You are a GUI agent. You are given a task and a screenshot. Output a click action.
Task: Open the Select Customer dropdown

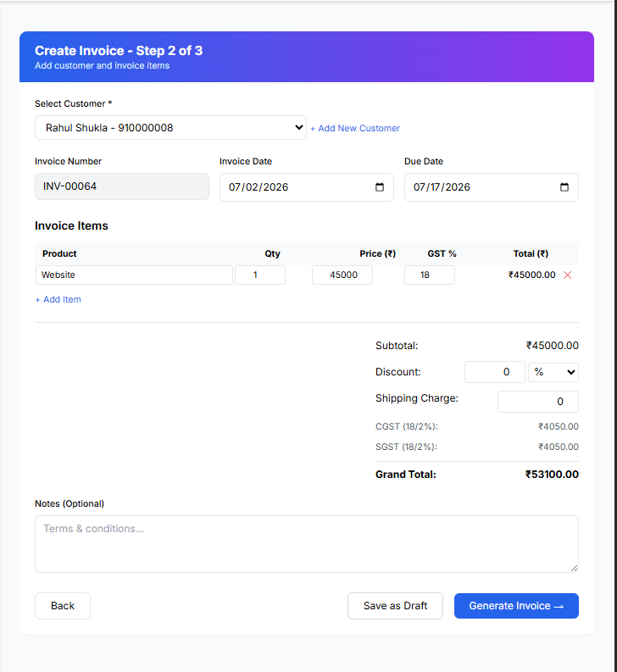tap(170, 128)
